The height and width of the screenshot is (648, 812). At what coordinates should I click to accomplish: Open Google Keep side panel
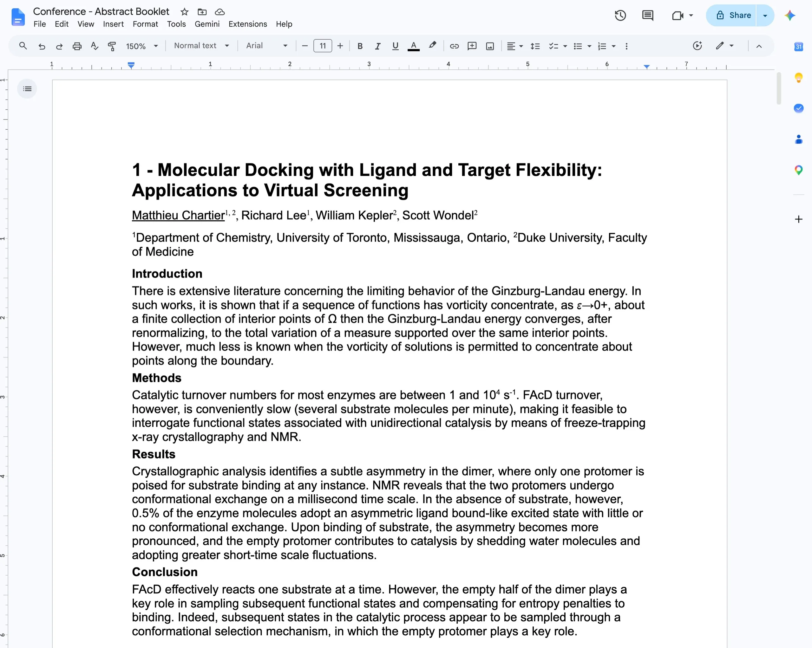[x=798, y=78]
